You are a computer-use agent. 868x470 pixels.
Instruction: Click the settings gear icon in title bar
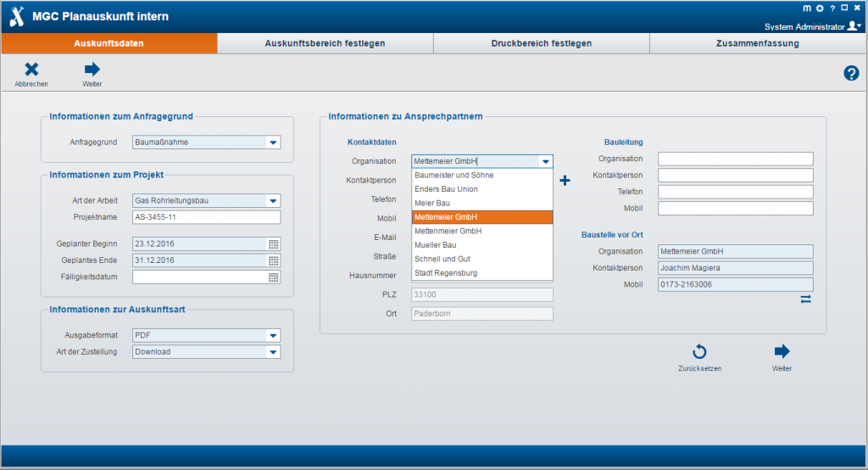[819, 8]
